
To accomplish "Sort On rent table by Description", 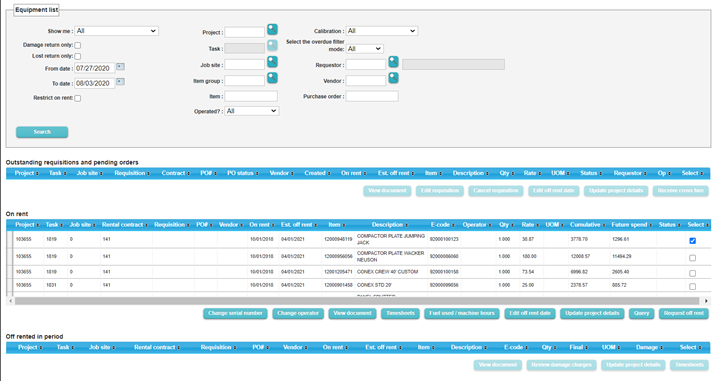I will 389,225.
